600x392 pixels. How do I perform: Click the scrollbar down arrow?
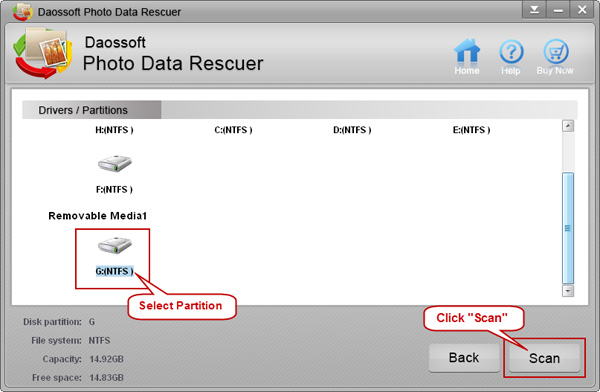pos(568,291)
